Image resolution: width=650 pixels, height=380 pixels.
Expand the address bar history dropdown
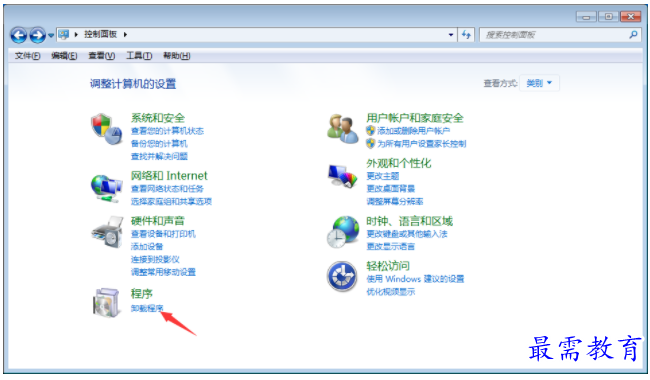pyautogui.click(x=451, y=35)
